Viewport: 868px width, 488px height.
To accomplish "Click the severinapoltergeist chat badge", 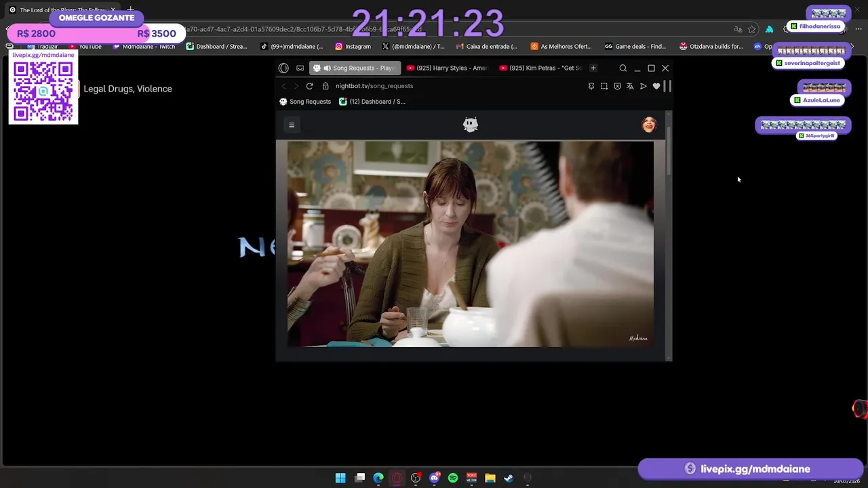I will (x=808, y=63).
